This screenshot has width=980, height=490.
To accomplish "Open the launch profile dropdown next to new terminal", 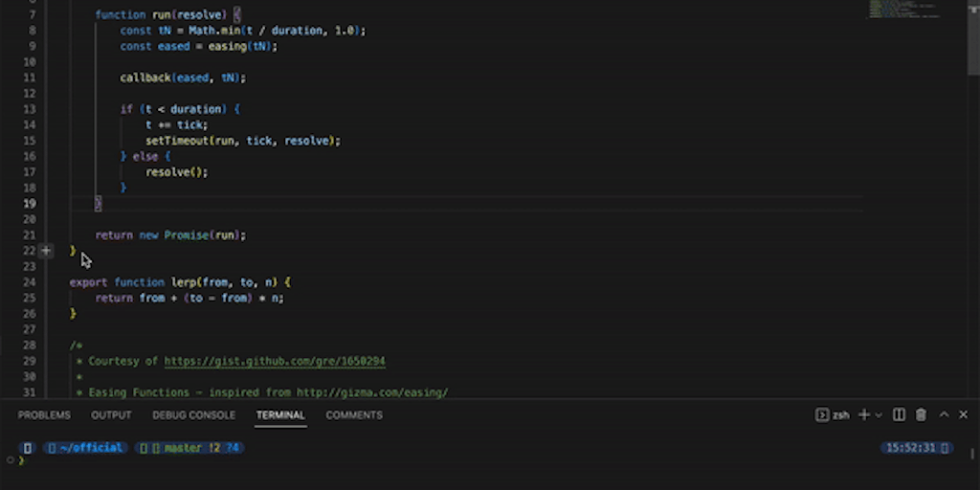I will click(x=879, y=415).
